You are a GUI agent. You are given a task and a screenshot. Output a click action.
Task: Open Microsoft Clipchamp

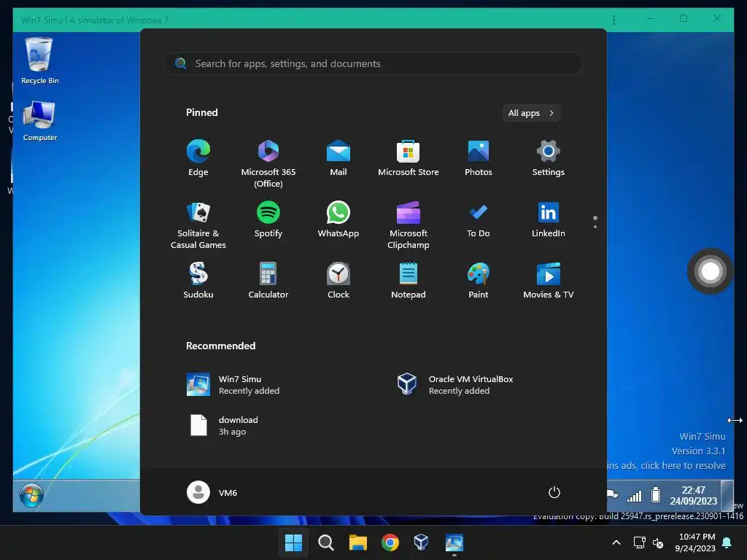[409, 225]
